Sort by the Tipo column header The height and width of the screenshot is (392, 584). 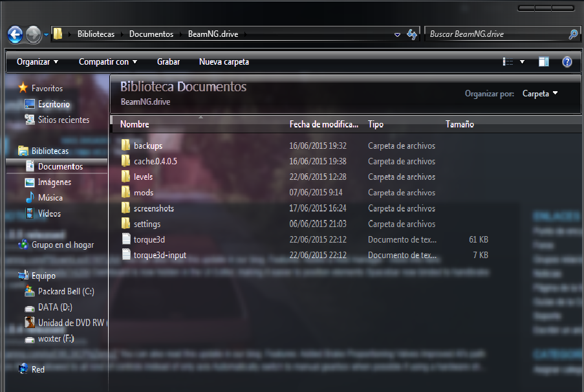coord(375,124)
